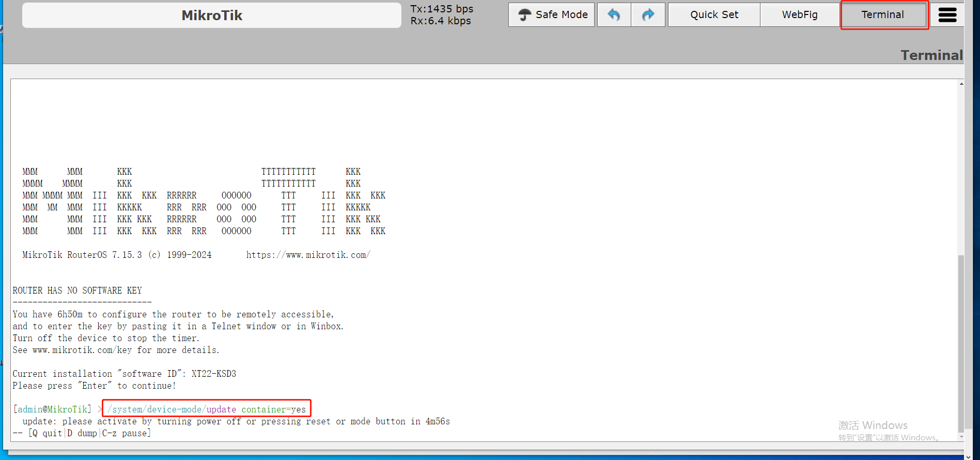Click the redo arrow icon
The height and width of the screenshot is (460, 980).
[648, 14]
